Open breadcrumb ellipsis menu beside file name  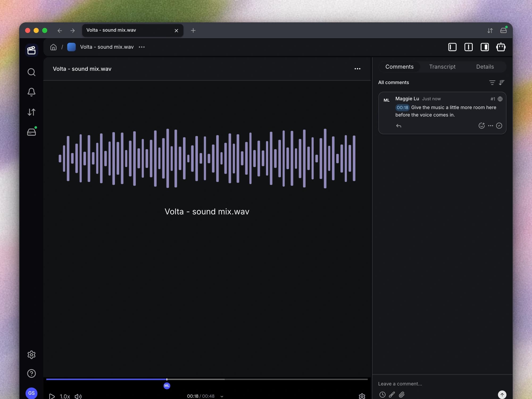142,47
